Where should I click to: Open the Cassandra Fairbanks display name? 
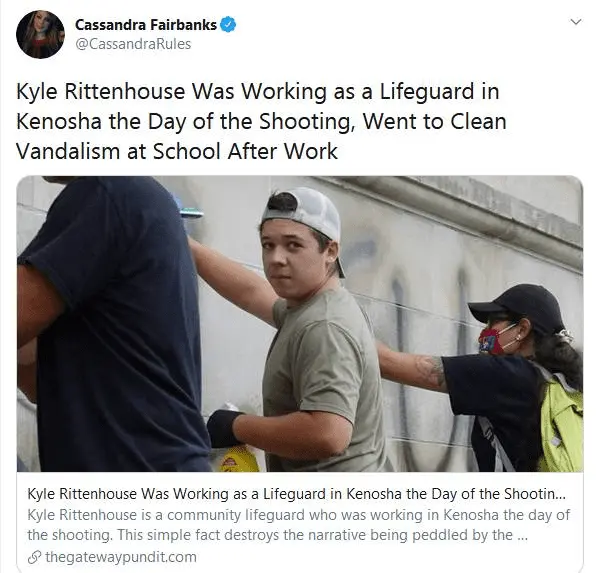point(146,25)
